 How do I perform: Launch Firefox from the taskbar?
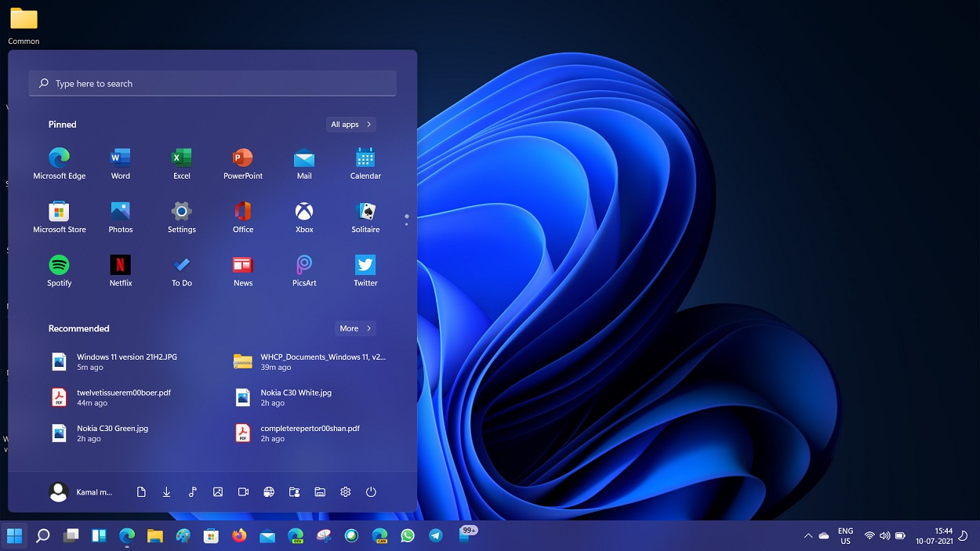click(239, 535)
